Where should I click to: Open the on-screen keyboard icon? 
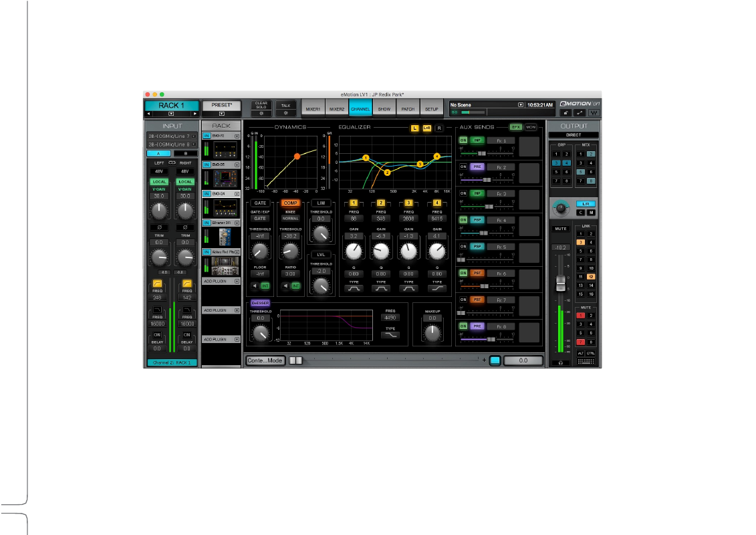tap(586, 361)
